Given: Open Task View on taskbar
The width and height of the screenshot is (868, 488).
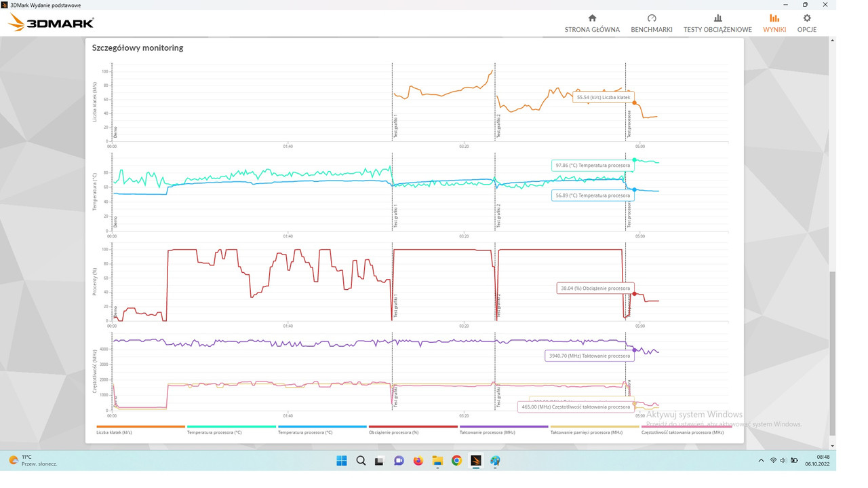Looking at the screenshot, I should [x=380, y=461].
